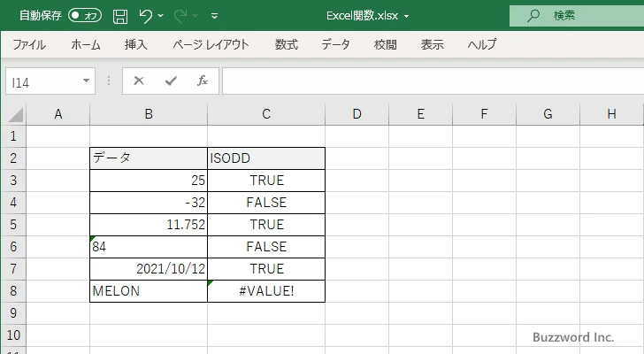Viewport: 644px width, 354px height.
Task: Select the TRUE cell in row 7
Action: (x=266, y=269)
